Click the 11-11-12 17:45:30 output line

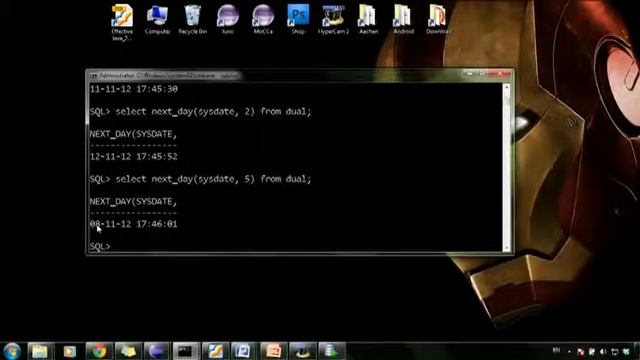pos(133,89)
